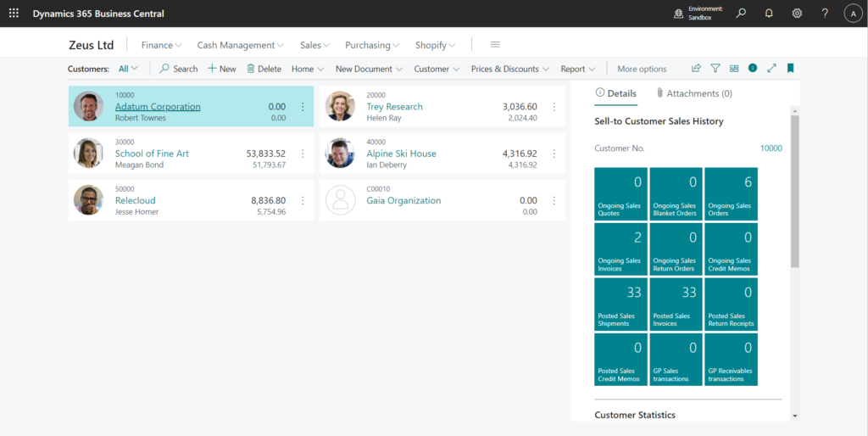Open the more menu for Gaia Organization
The height and width of the screenshot is (436, 868).
click(x=554, y=200)
